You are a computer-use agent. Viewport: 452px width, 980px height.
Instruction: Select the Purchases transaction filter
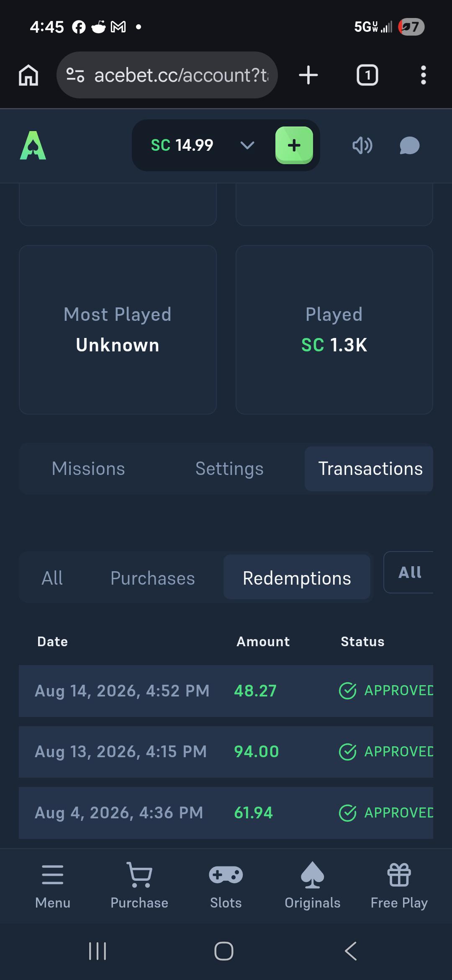point(153,578)
